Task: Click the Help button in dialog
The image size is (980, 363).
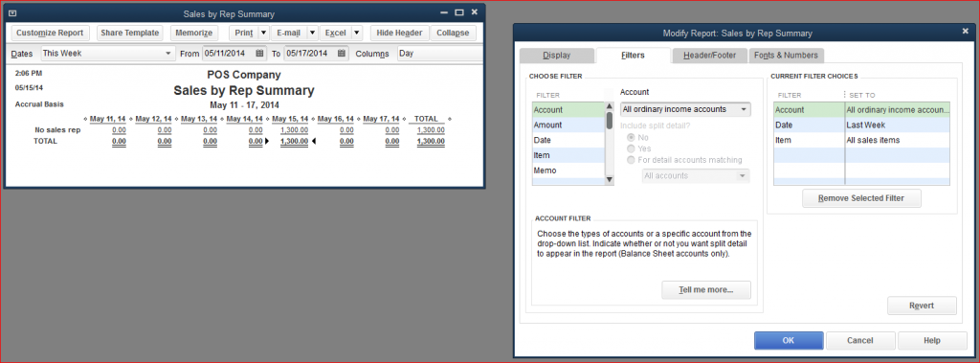Action: (x=932, y=341)
